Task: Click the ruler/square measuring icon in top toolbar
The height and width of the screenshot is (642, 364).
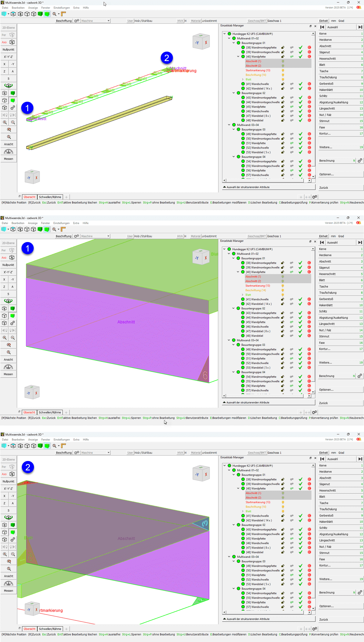Action: click(63, 14)
